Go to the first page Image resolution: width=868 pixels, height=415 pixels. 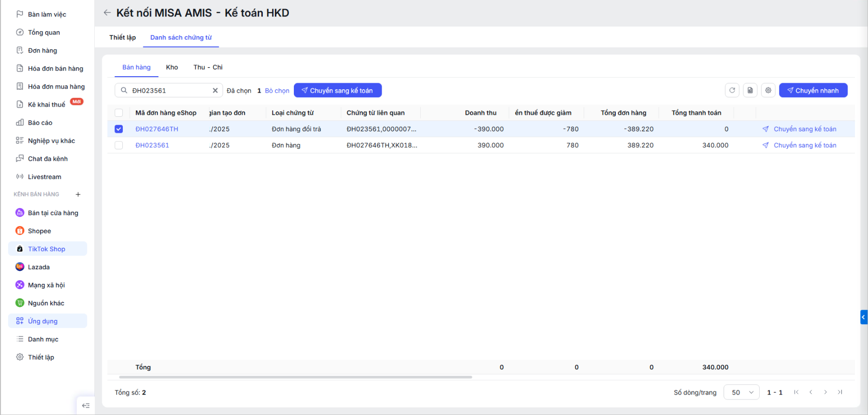796,392
